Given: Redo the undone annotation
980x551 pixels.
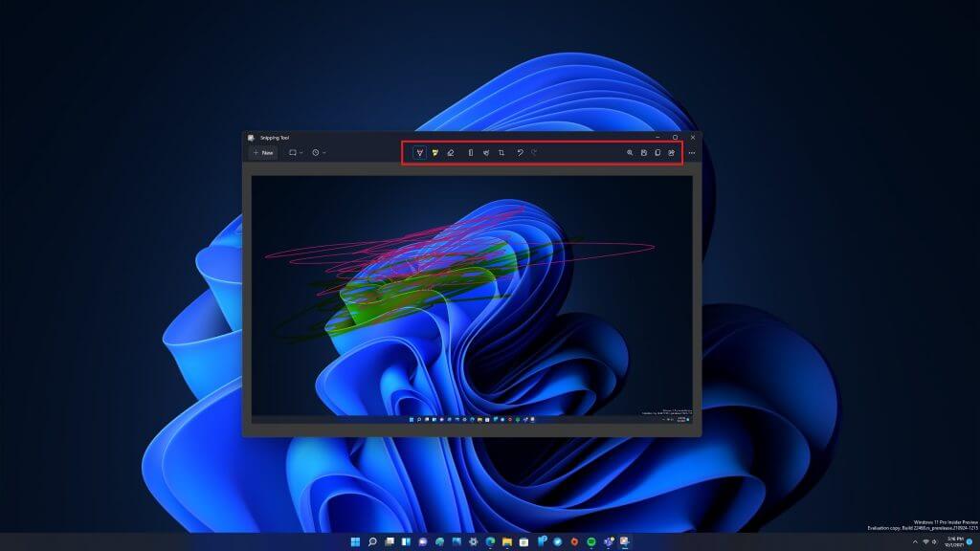Looking at the screenshot, I should (533, 152).
